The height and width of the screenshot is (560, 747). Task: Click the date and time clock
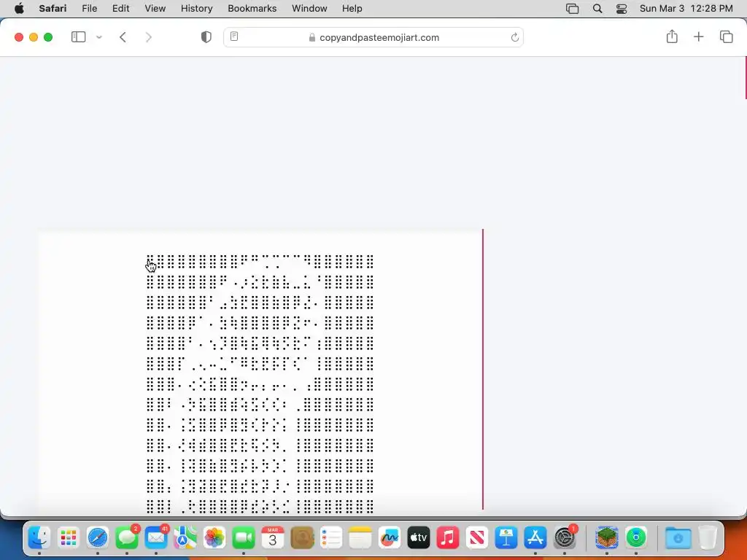[686, 8]
